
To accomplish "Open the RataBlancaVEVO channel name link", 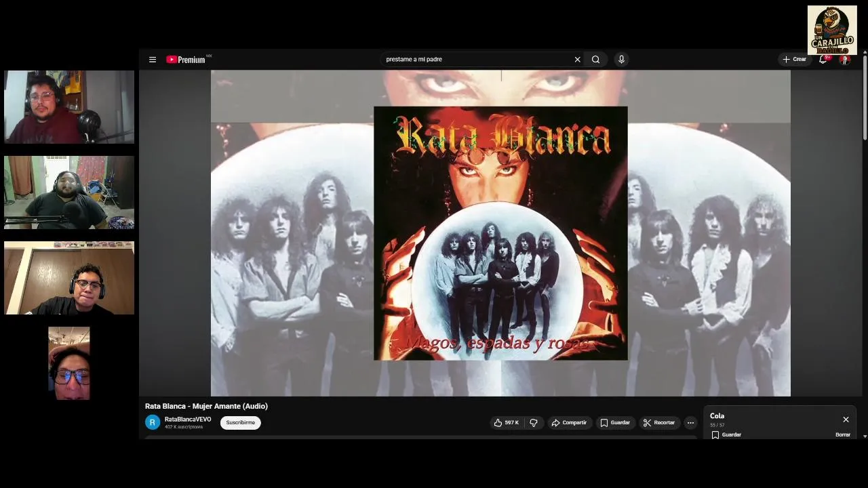I will [x=188, y=420].
